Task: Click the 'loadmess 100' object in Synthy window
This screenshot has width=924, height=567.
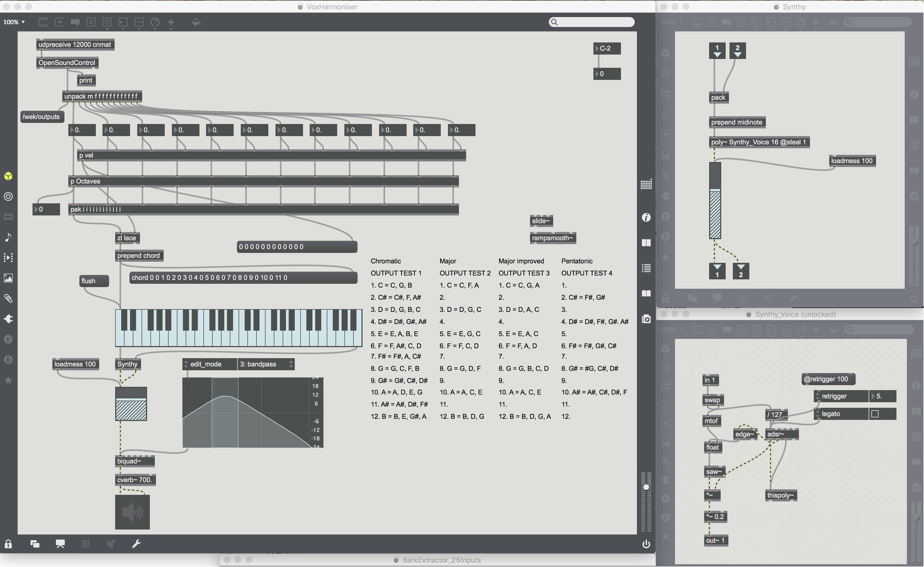Action: click(x=852, y=161)
